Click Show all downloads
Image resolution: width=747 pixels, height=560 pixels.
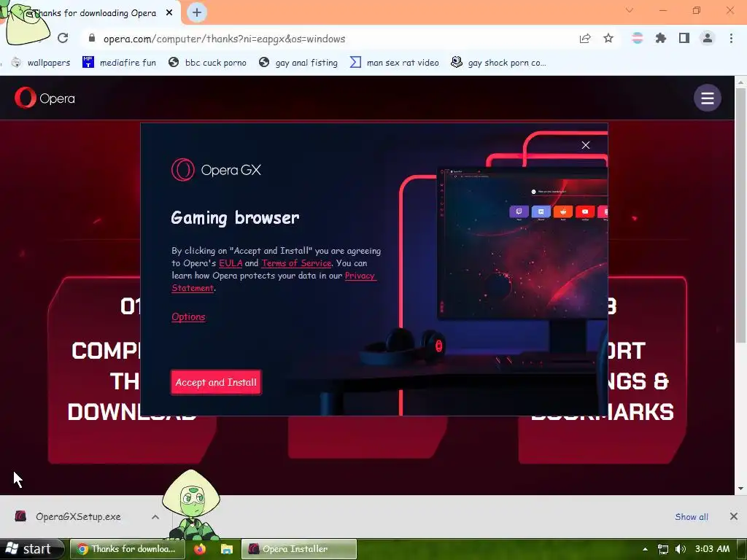(692, 517)
